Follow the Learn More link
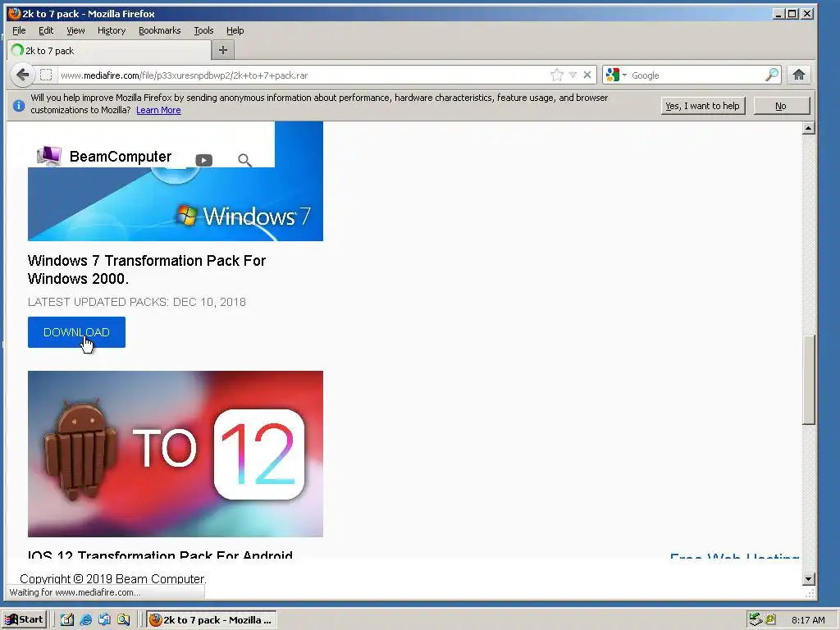The height and width of the screenshot is (630, 840). point(158,111)
